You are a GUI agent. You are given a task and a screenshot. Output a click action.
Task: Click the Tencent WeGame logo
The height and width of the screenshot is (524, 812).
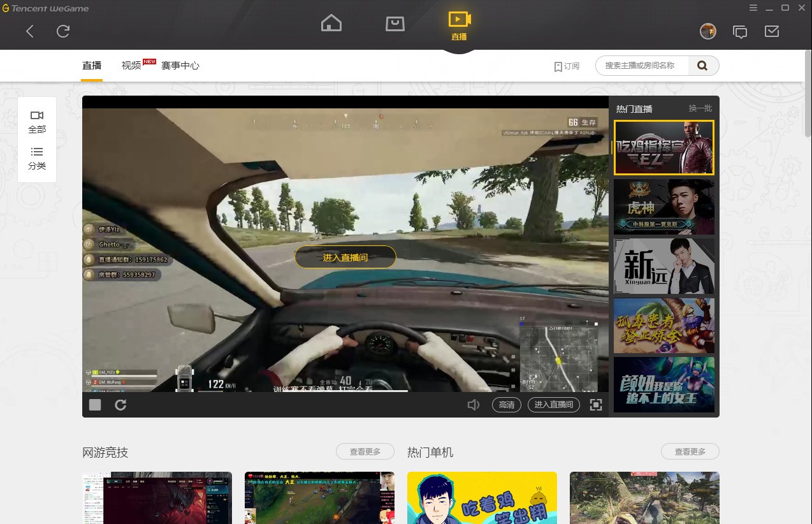tap(45, 8)
